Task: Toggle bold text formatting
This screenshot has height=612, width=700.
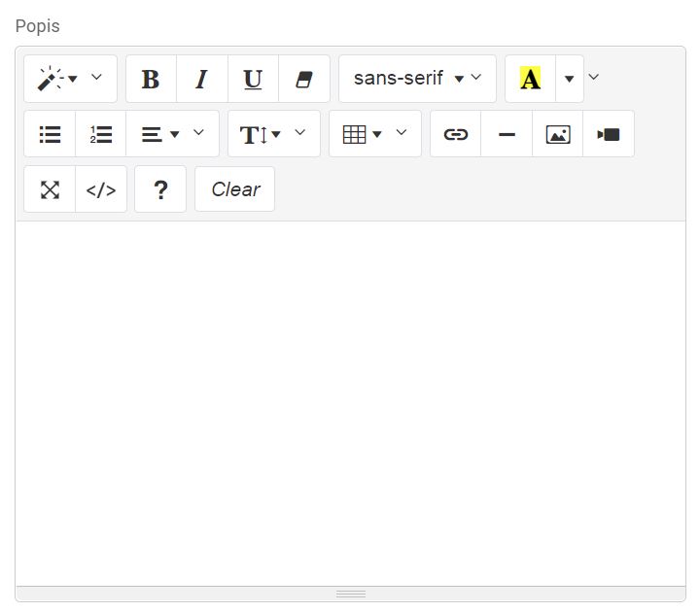Action: 151,79
